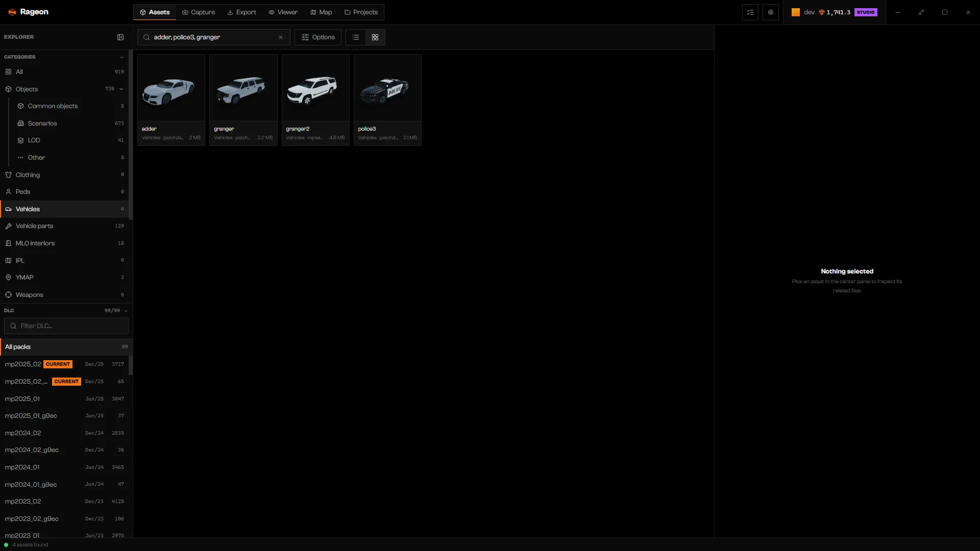Click the Rageon logo

pyautogui.click(x=28, y=12)
